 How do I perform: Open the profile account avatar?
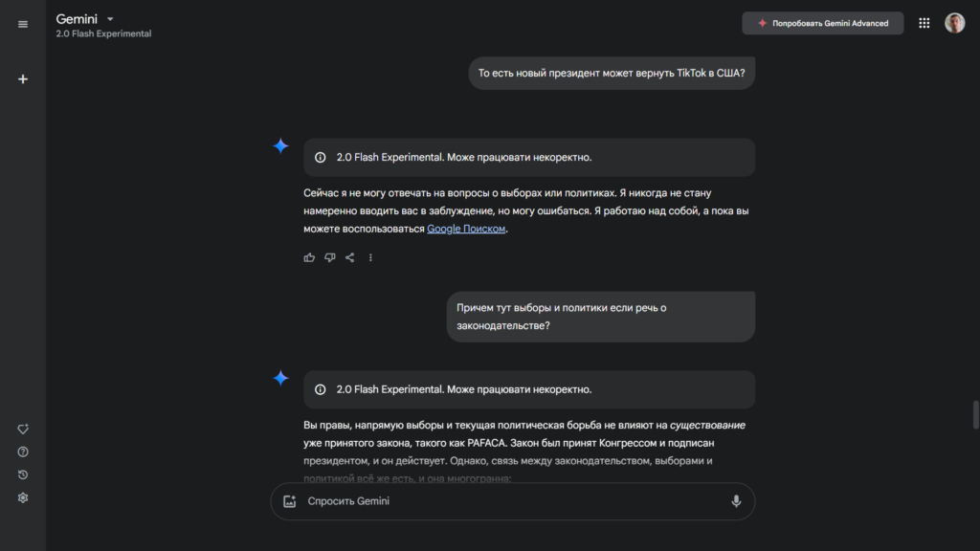(x=954, y=23)
